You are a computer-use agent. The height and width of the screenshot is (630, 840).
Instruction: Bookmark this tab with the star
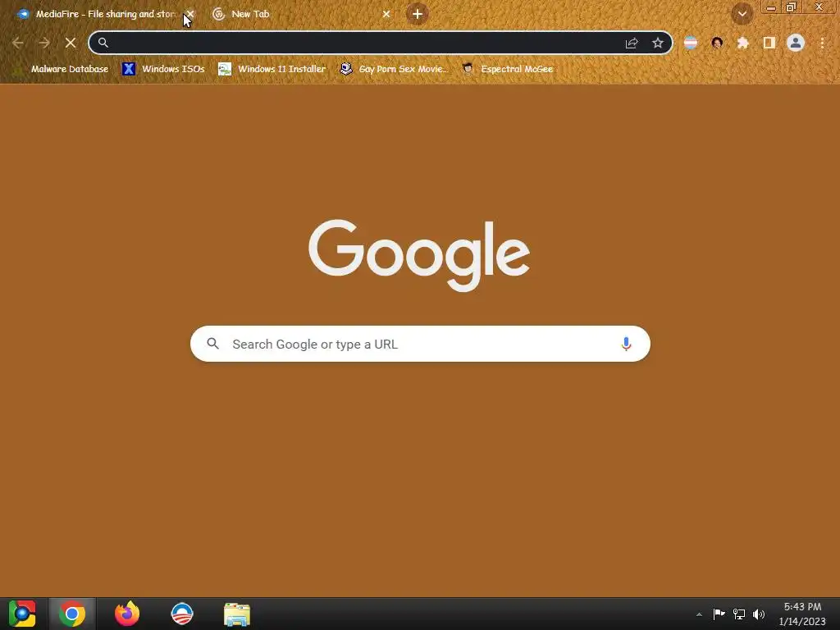(x=658, y=43)
